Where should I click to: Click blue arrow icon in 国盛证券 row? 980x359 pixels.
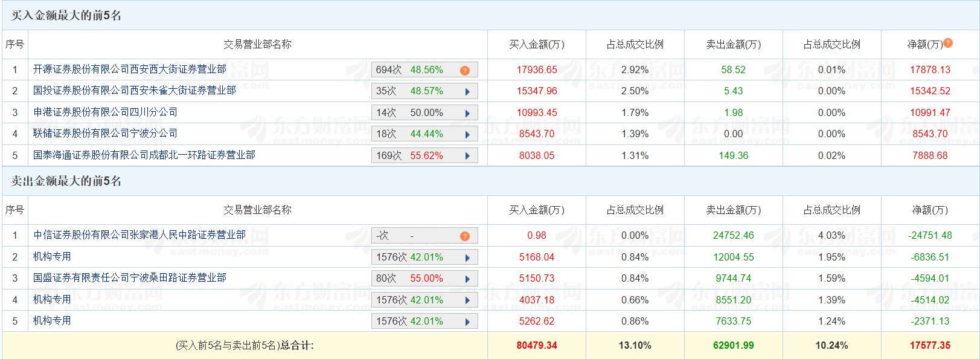467,279
